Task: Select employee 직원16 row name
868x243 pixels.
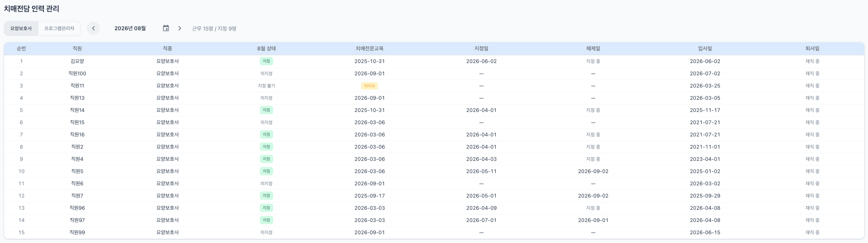Action: (x=77, y=134)
